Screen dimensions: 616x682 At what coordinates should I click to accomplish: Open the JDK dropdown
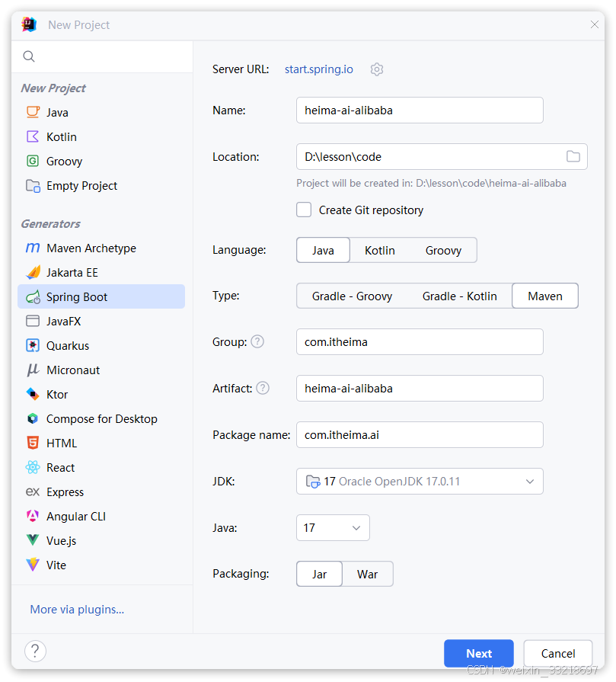[420, 482]
